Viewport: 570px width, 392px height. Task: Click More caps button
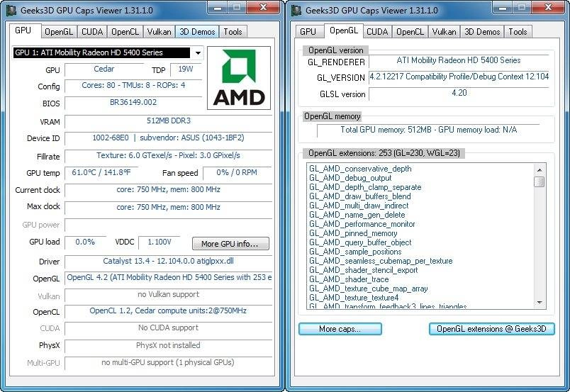(340, 329)
